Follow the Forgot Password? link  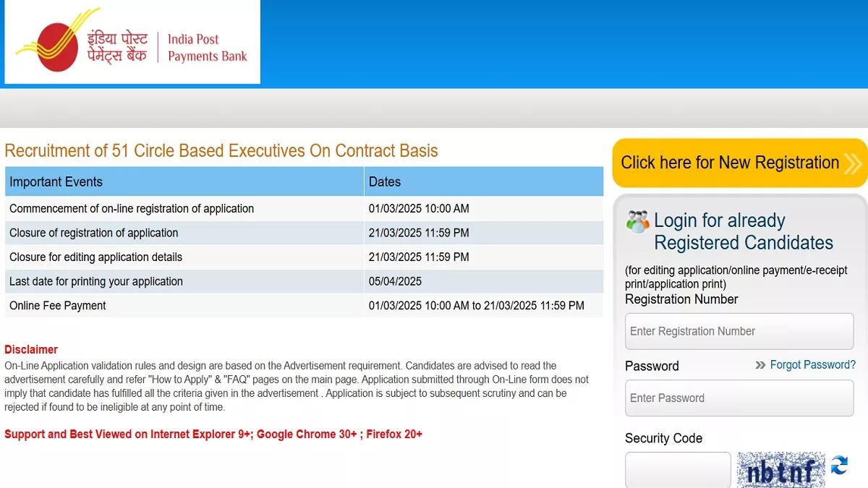[x=812, y=365]
